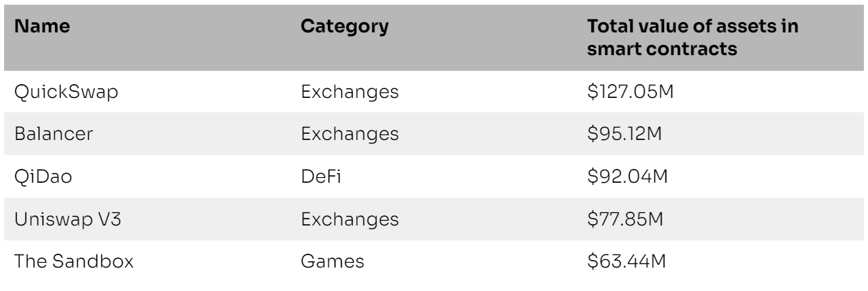868x291 pixels.
Task: Click the gray table header bar
Action: coord(434,37)
